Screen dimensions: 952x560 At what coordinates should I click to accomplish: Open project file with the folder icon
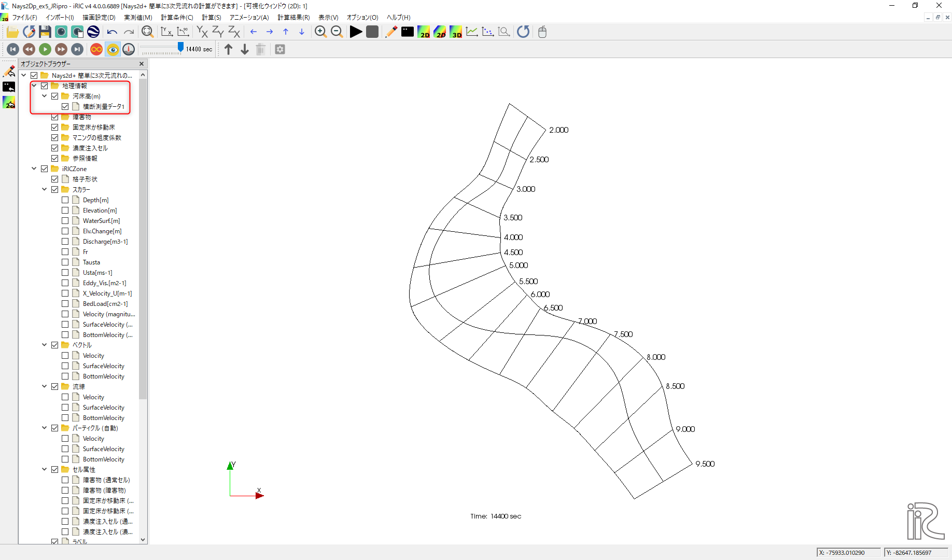pyautogui.click(x=12, y=32)
